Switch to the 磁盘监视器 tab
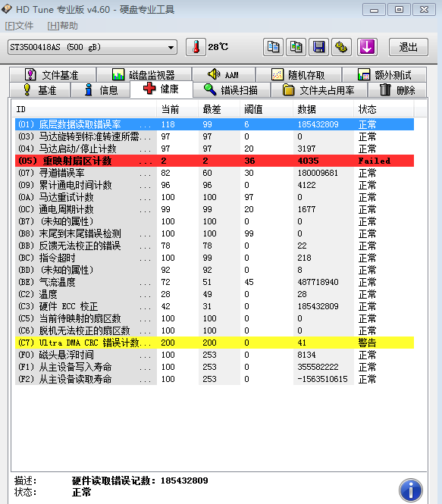The image size is (442, 504). (x=144, y=75)
